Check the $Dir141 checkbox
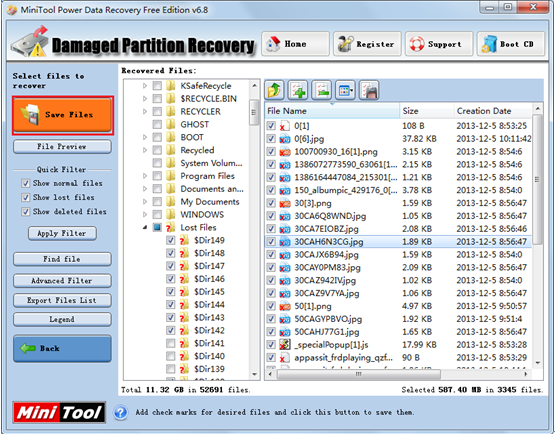Viewport: 555px width, 434px height. (171, 343)
